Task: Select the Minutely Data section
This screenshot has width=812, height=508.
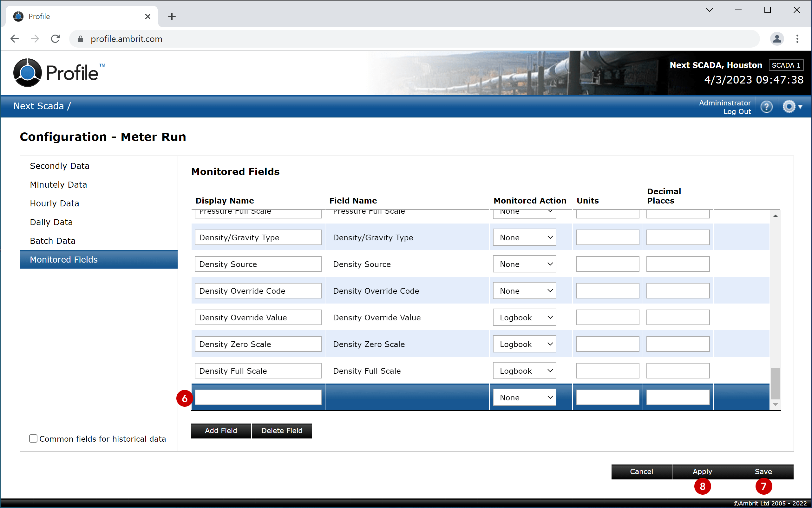Action: pos(99,185)
